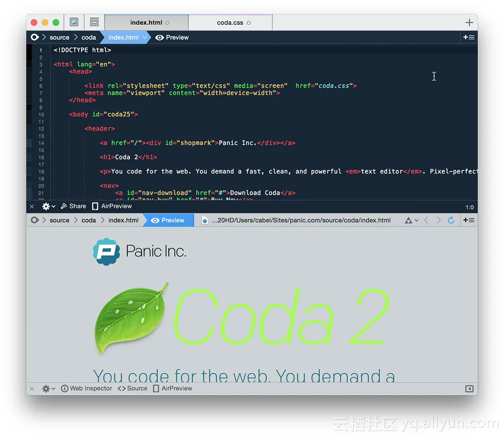This screenshot has height=436, width=504.
Task: Click the coda folder breadcrumb
Action: pos(89,37)
